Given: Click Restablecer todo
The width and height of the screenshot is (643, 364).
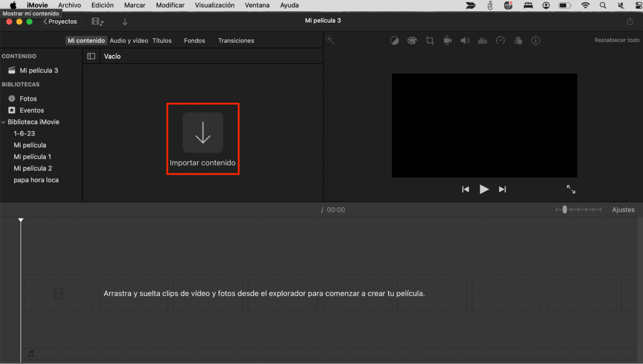Looking at the screenshot, I should click(x=617, y=40).
